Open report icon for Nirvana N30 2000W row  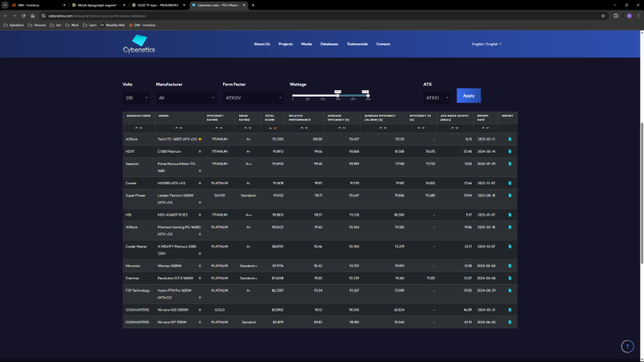(510, 310)
